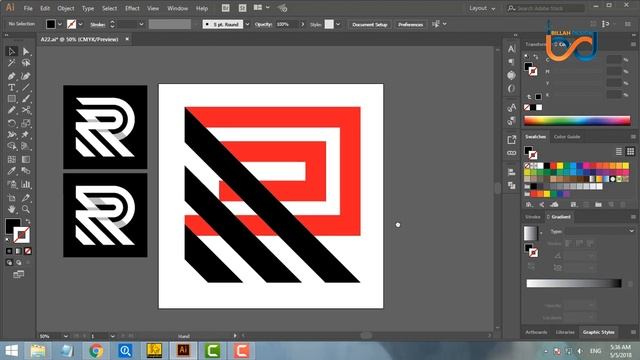Open the graphic Style dropdown
This screenshot has width=640, height=360.
tap(338, 24)
